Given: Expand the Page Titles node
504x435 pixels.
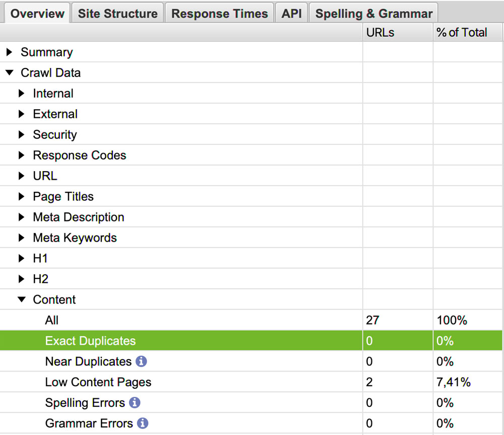Looking at the screenshot, I should tap(21, 196).
